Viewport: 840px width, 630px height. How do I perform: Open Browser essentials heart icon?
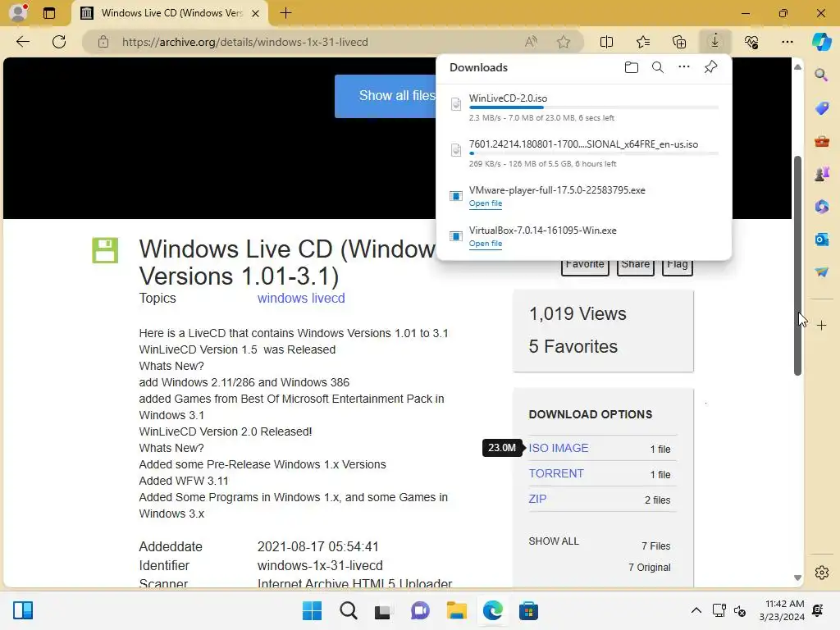tap(751, 42)
